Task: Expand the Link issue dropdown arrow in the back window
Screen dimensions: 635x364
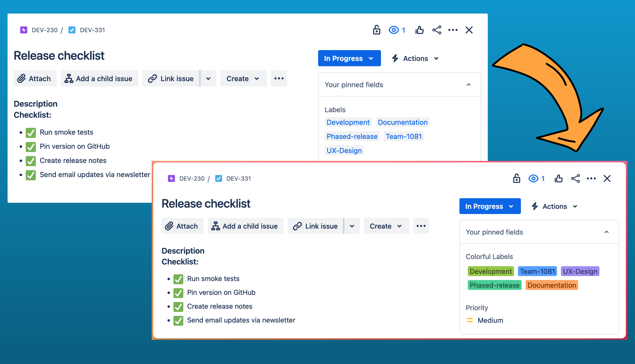Action: click(208, 78)
